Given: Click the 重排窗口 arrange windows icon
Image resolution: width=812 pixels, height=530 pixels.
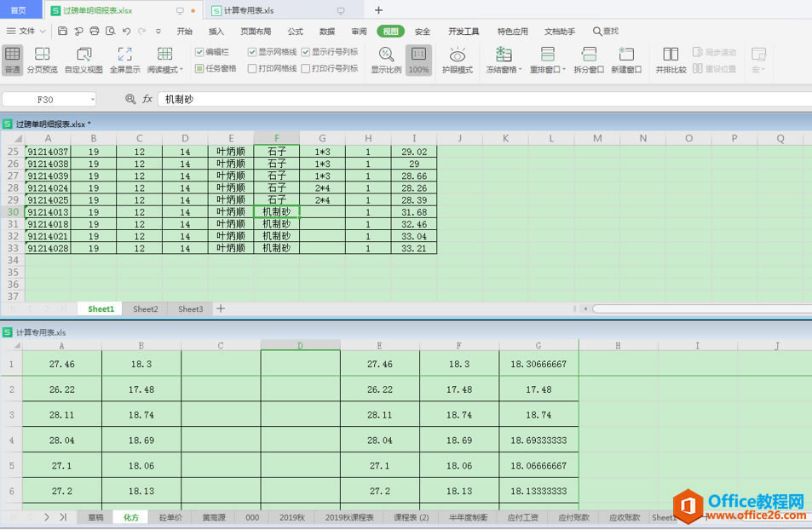Looking at the screenshot, I should coord(547,54).
